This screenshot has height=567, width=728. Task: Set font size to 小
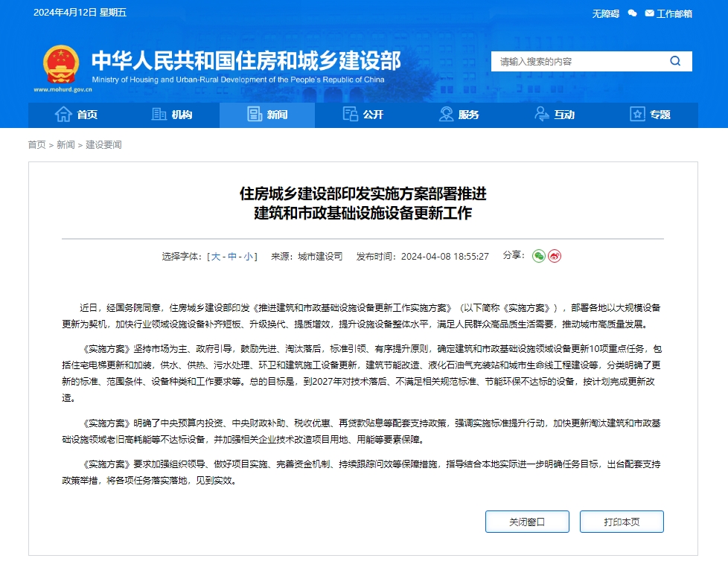click(249, 257)
